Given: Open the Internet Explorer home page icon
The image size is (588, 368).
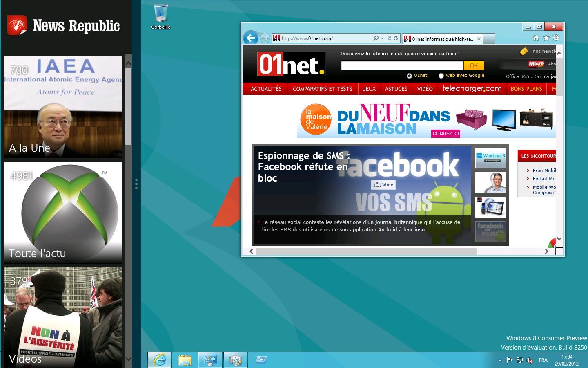Looking at the screenshot, I should point(536,38).
